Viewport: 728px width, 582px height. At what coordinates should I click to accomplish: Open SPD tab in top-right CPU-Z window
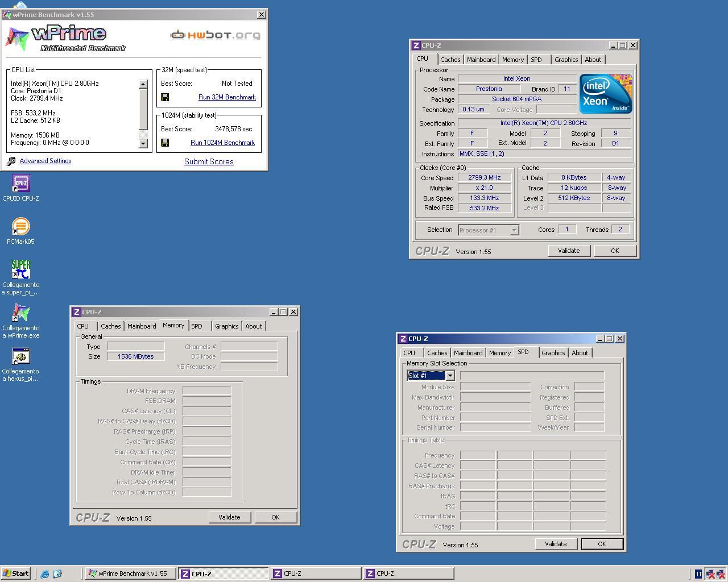[536, 60]
